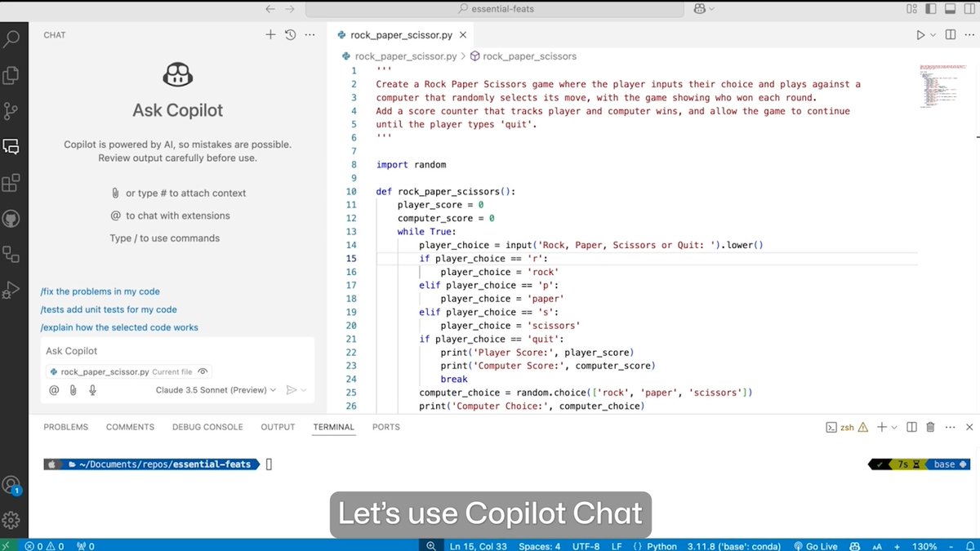Image resolution: width=980 pixels, height=551 pixels.
Task: Show errors and warnings in status bar
Action: click(x=43, y=546)
